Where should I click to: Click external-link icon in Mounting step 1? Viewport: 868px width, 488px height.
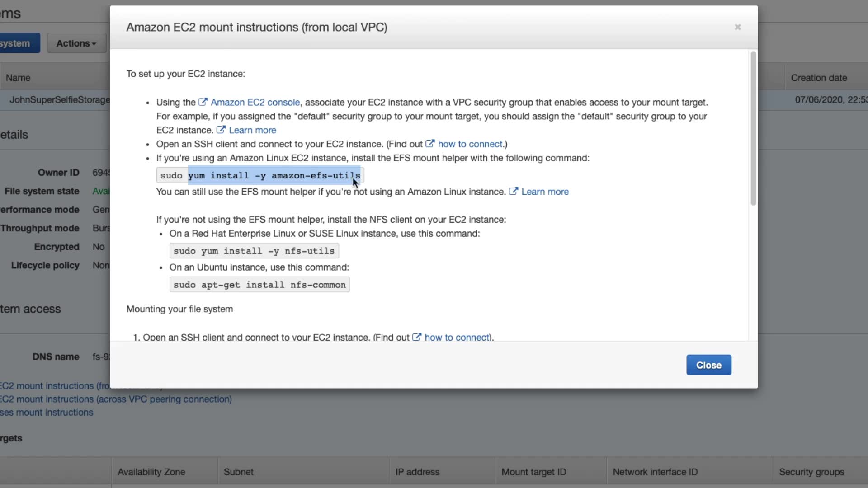[x=417, y=337]
